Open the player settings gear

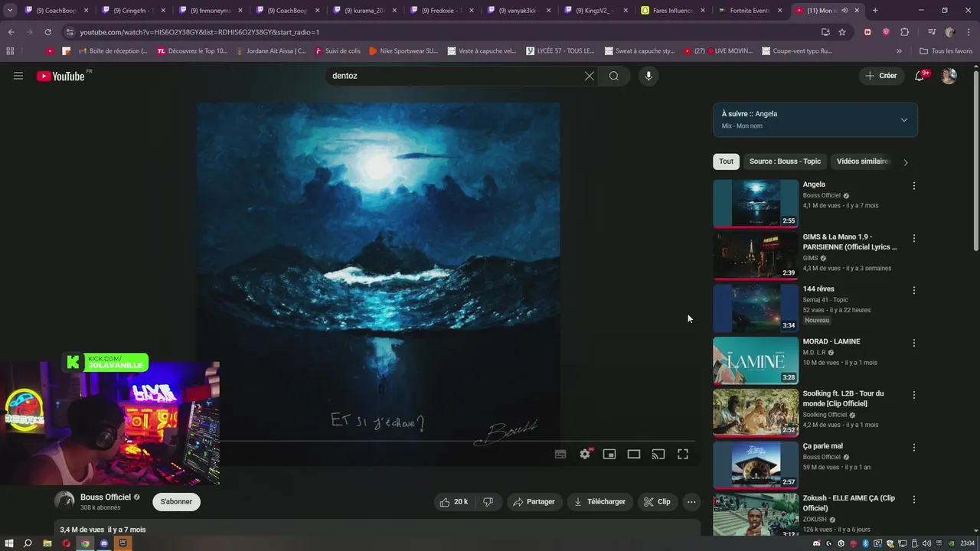click(585, 454)
